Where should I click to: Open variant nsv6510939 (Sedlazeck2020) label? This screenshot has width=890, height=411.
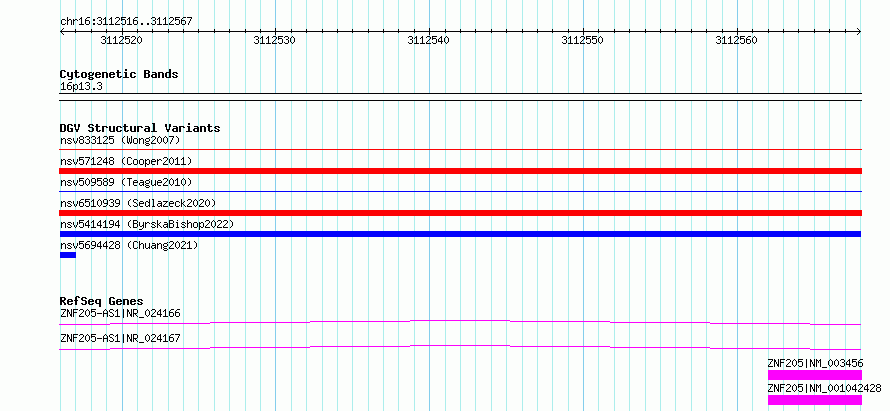pos(138,203)
